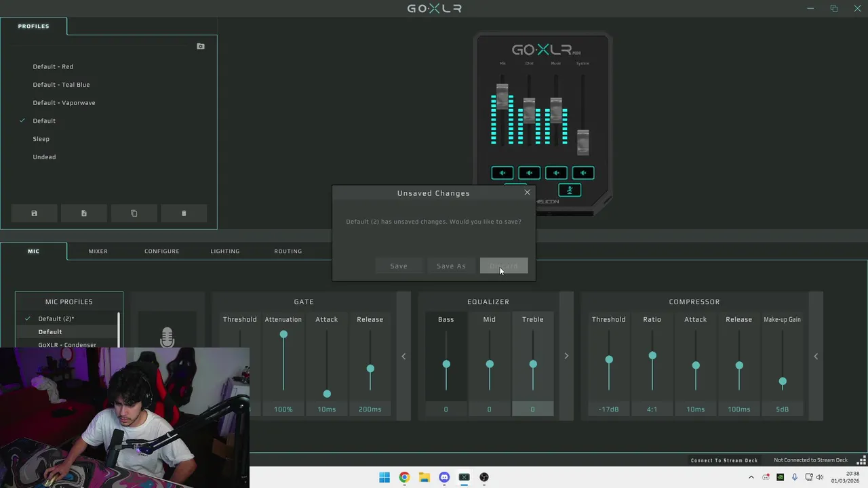Open Discord from the taskbar

tap(444, 477)
